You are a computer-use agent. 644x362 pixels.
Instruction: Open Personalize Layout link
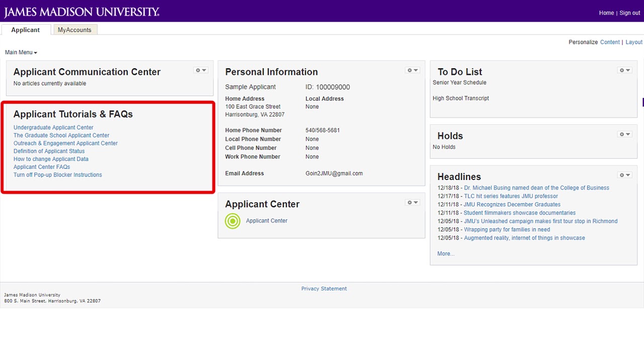pos(634,42)
